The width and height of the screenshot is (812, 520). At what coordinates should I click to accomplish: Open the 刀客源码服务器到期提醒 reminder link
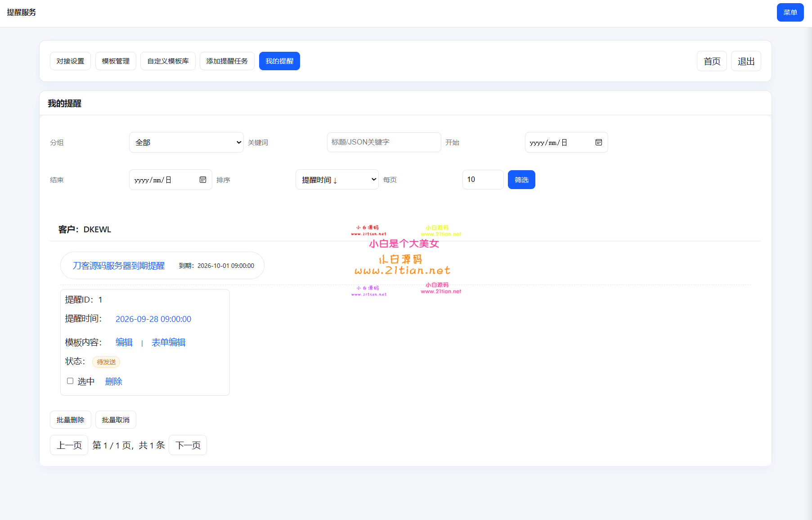pyautogui.click(x=119, y=266)
